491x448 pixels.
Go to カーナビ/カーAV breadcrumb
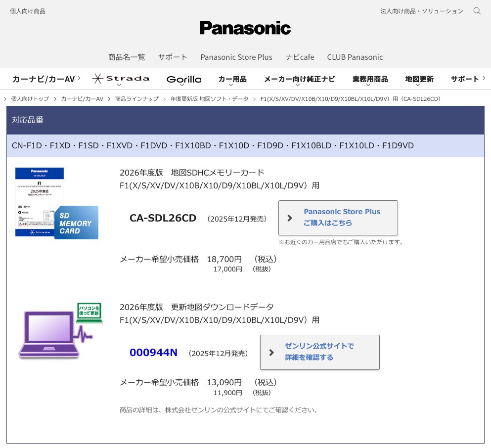82,99
